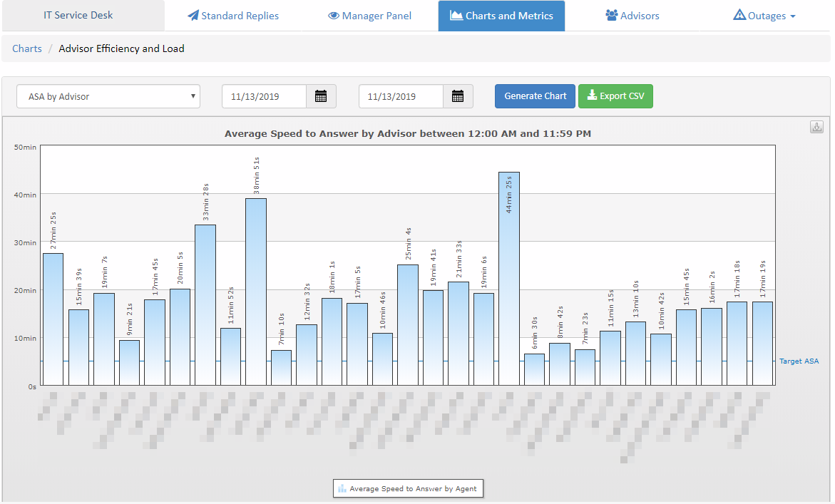Click the Outages warning triangle icon
This screenshot has width=835, height=504.
[739, 16]
